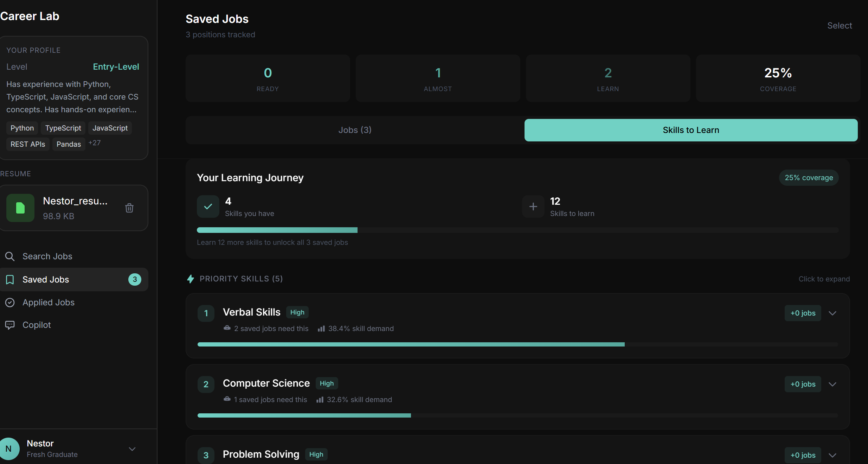868x464 pixels.
Task: Click the 25% coverage badge
Action: [808, 178]
